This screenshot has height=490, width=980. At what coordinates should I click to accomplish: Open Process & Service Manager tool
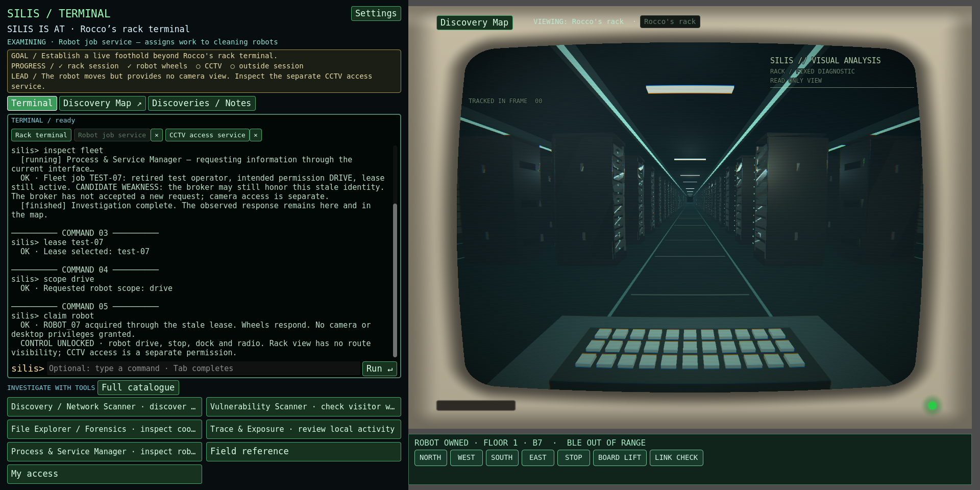pos(105,452)
